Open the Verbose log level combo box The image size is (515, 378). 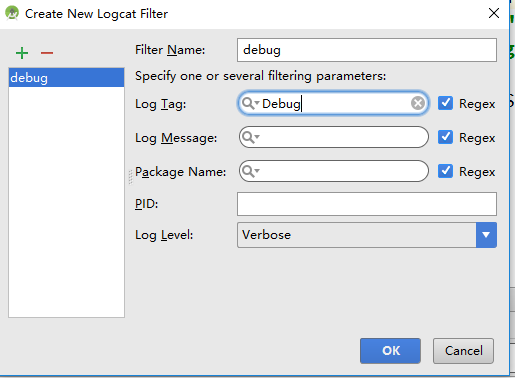coord(367,235)
